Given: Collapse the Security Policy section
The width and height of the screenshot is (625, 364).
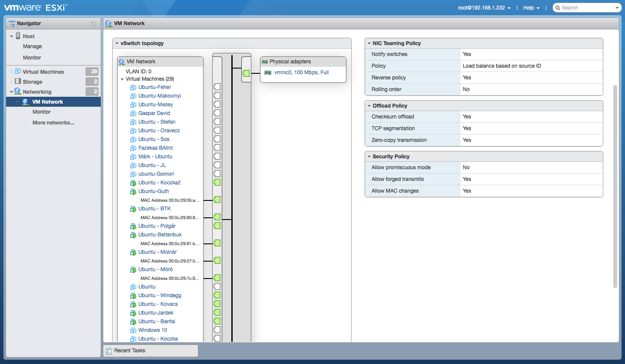Looking at the screenshot, I should pos(368,157).
